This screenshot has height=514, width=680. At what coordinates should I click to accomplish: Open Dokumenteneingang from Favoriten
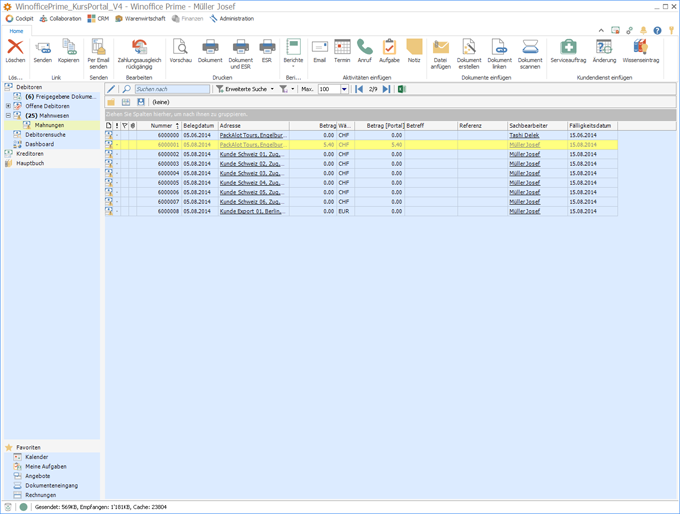(52, 485)
